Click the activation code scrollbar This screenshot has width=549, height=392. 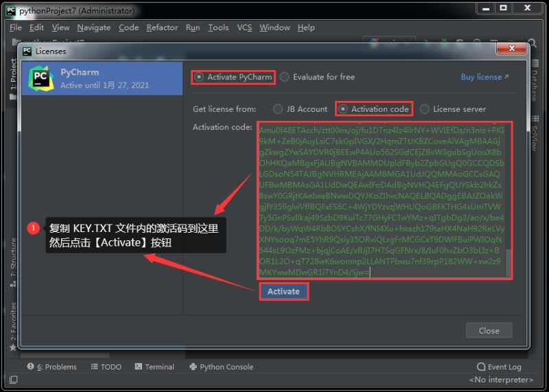point(509,261)
